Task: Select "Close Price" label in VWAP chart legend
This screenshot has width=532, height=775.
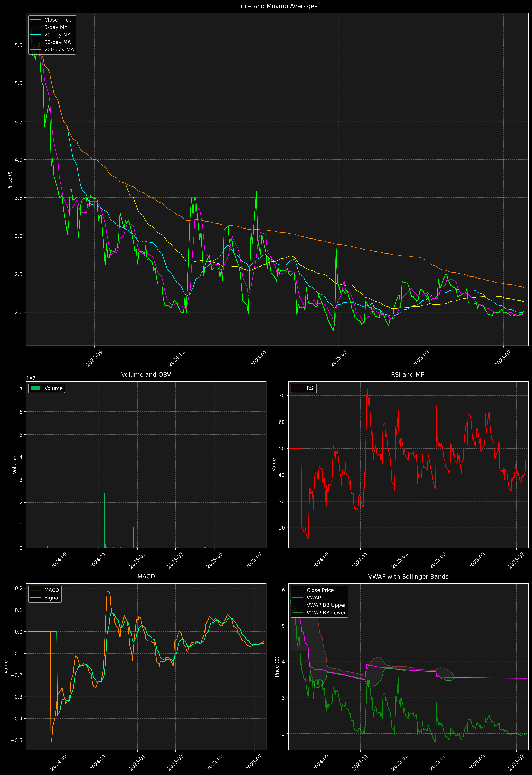Action: [320, 590]
